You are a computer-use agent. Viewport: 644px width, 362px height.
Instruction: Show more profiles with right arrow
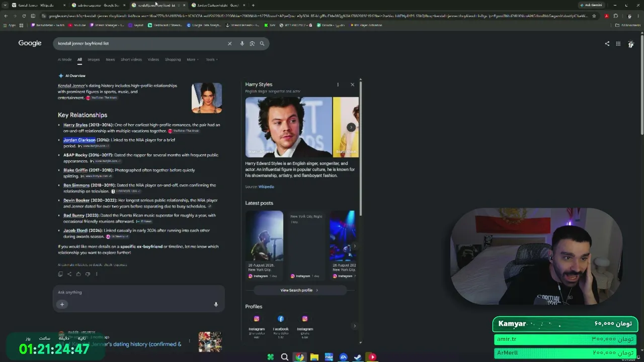[x=354, y=326]
